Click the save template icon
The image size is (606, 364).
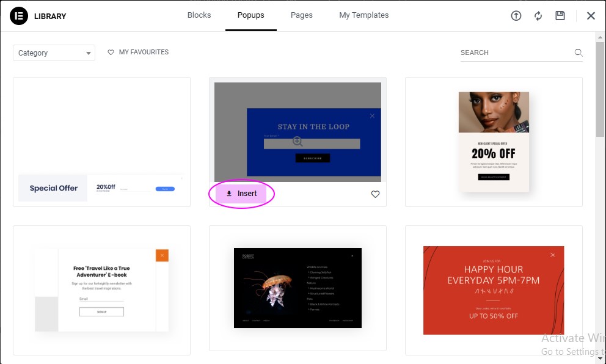pos(560,15)
